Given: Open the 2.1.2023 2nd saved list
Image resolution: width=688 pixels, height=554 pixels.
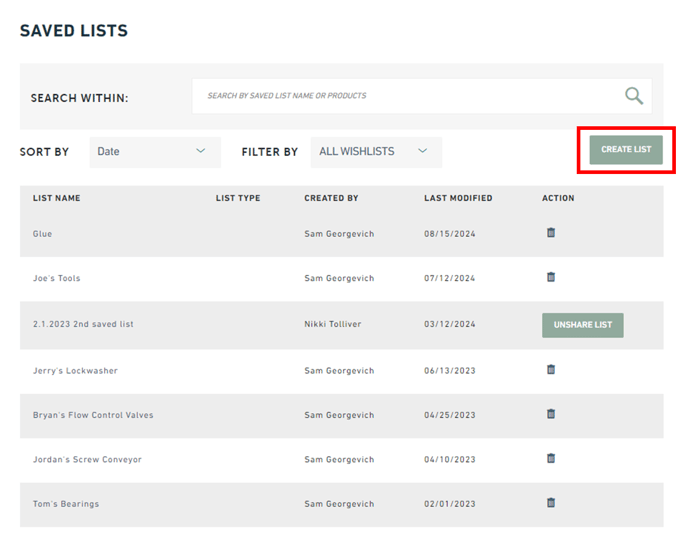Looking at the screenshot, I should [x=83, y=324].
